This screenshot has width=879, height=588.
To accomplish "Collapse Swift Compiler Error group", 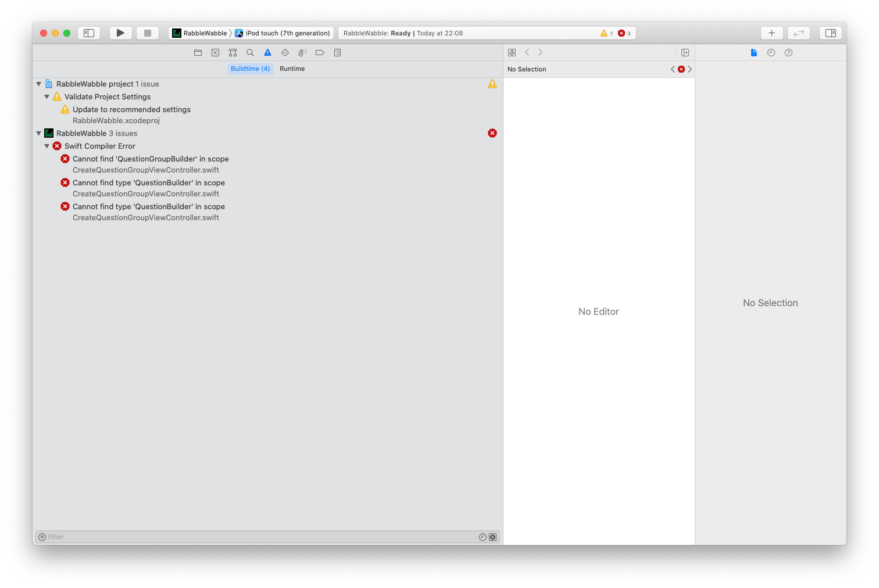I will tap(47, 146).
